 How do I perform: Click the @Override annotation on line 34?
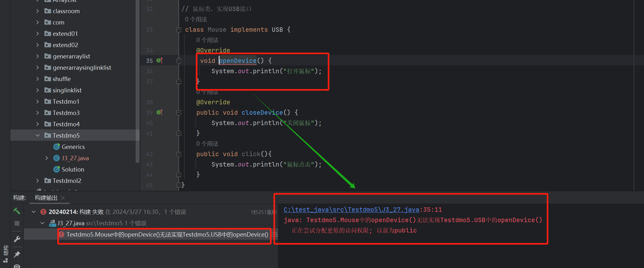coord(213,50)
